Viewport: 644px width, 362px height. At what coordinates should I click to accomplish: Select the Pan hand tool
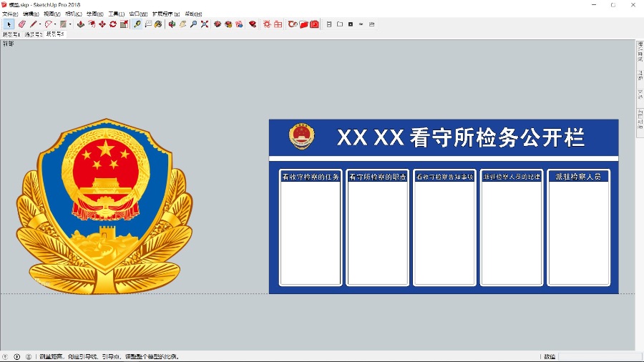182,24
